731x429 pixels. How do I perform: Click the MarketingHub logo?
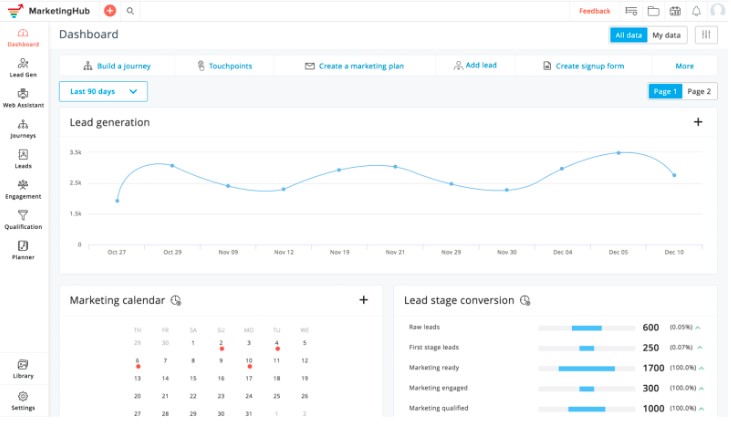point(49,11)
